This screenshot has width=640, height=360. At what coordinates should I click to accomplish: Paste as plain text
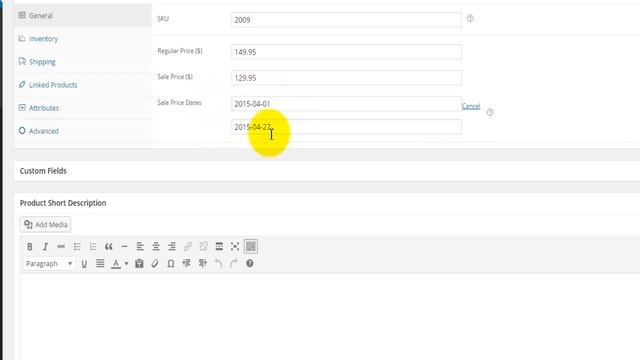coord(139,264)
